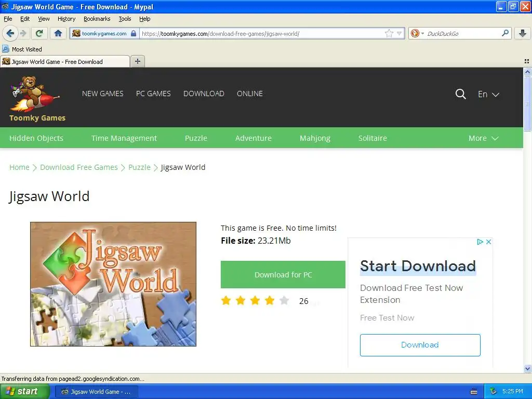Screen dimensions: 532x399
Task: Go to NEW GAMES section
Action: click(x=103, y=94)
